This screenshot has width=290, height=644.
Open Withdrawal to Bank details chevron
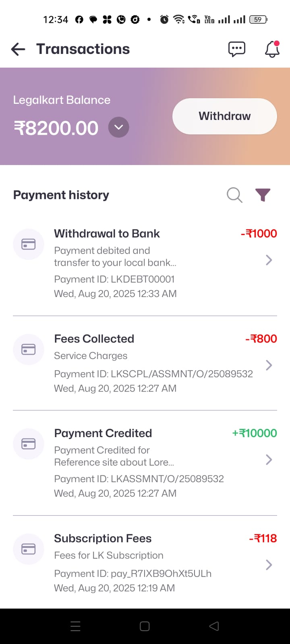click(x=269, y=260)
